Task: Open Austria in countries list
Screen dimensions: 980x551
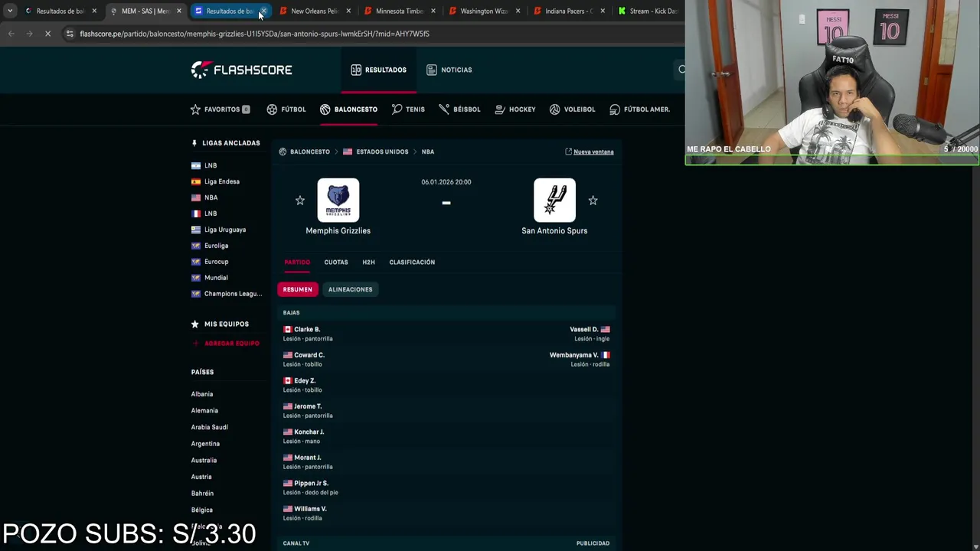Action: click(x=201, y=477)
